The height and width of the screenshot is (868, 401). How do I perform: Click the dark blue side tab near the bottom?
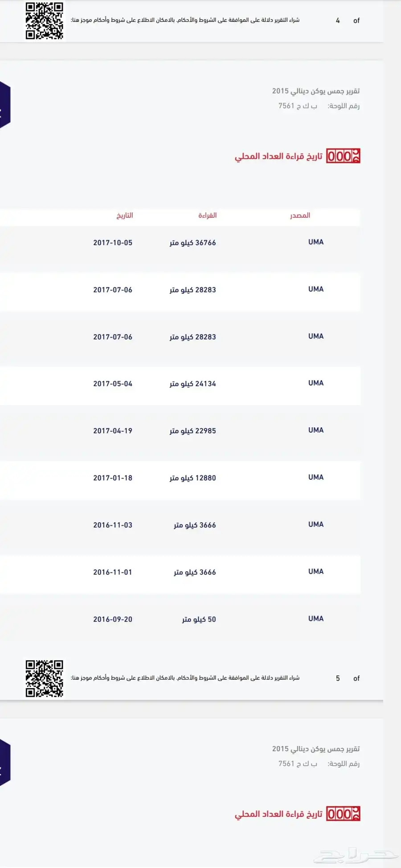[5, 763]
